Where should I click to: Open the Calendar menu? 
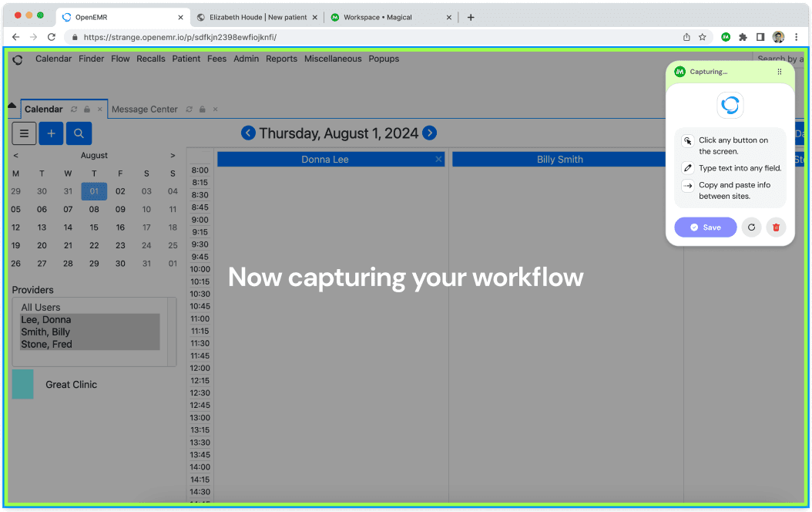click(x=53, y=59)
